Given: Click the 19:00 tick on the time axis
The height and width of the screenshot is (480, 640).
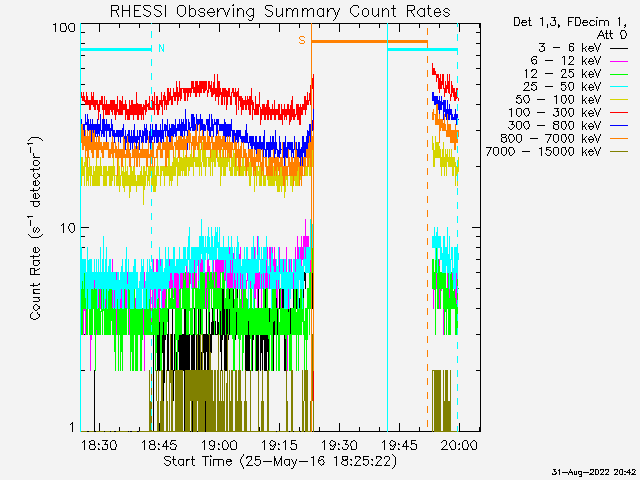Looking at the screenshot, I should [219, 445].
